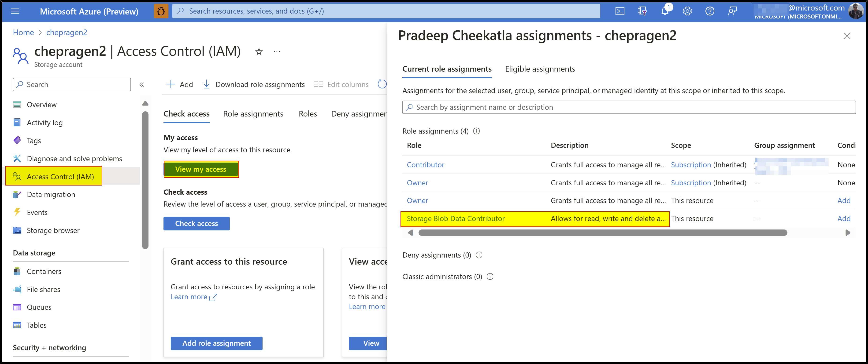Click the View button in View access card
Viewport: 868px width, 364px height.
coord(368,343)
